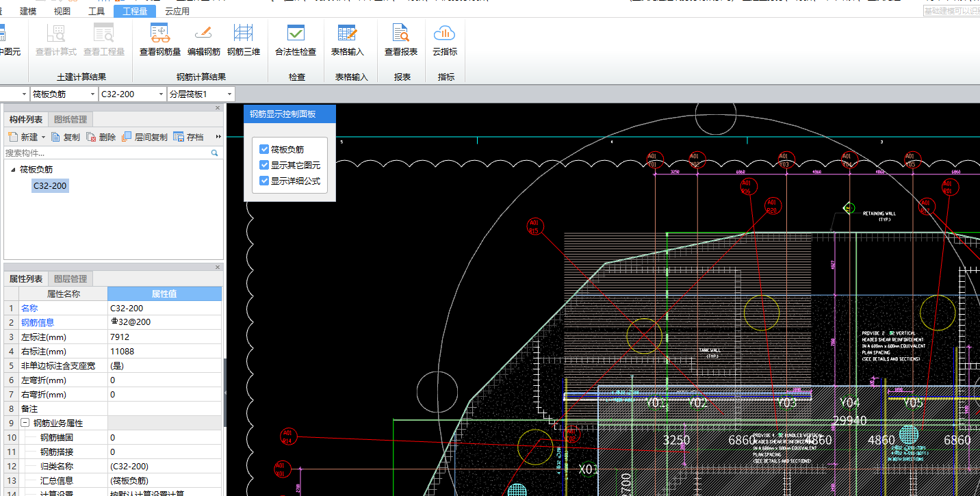Screen dimensions: 980x496
Task: Toggle 筏板负筋 checkbox in rebar display panel
Action: point(265,149)
